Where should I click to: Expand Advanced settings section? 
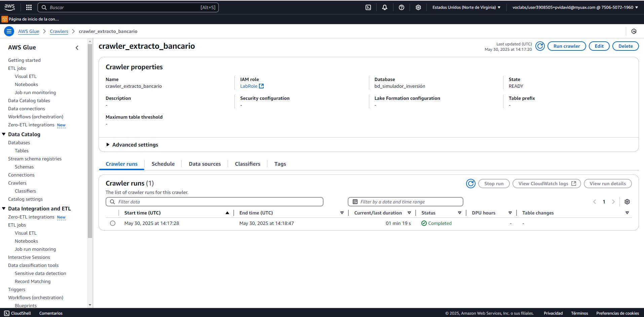click(x=132, y=145)
